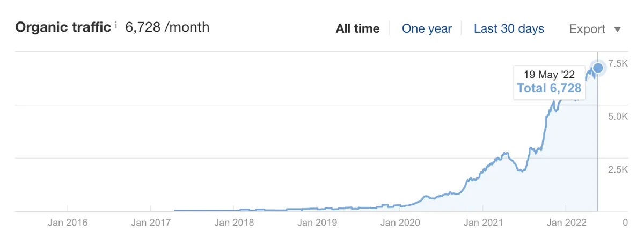Image resolution: width=644 pixels, height=251 pixels.
Task: Click the 19 May '22 tooltip date
Action: (x=548, y=74)
